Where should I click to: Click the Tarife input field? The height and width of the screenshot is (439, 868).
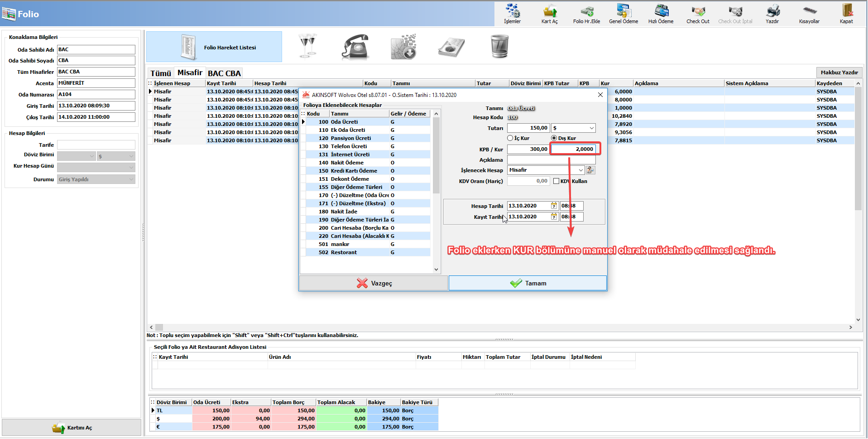pos(96,145)
